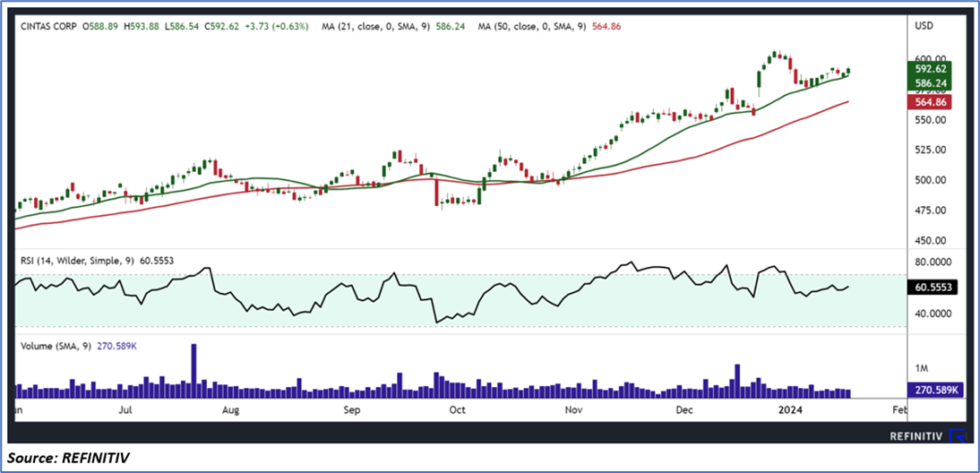This screenshot has width=980, height=473.
Task: Click the Feb label on the time axis
Action: pyautogui.click(x=899, y=410)
